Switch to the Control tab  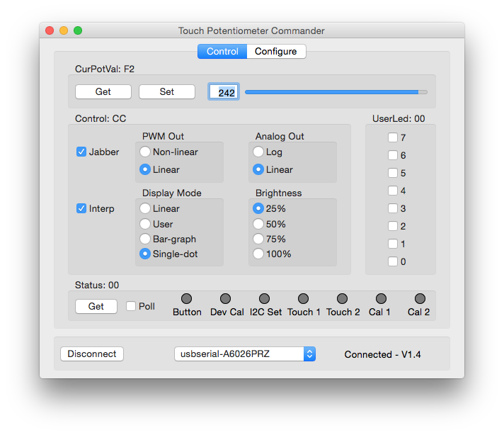tap(222, 52)
